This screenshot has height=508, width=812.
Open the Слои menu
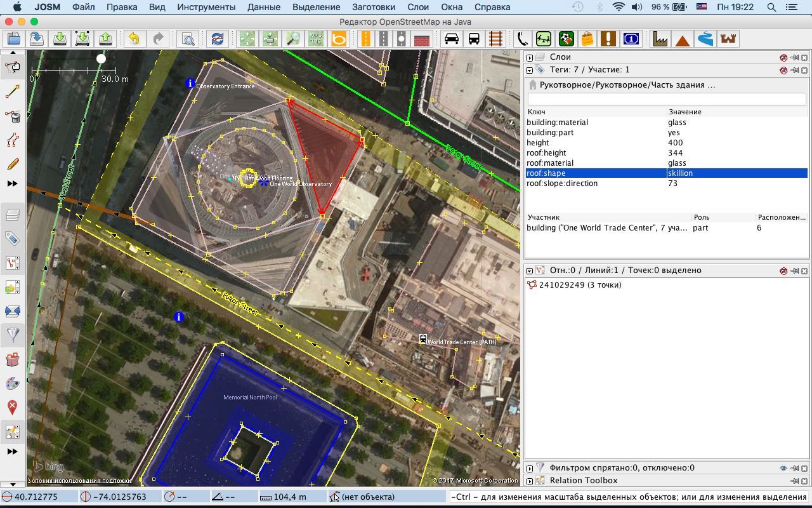tap(418, 7)
